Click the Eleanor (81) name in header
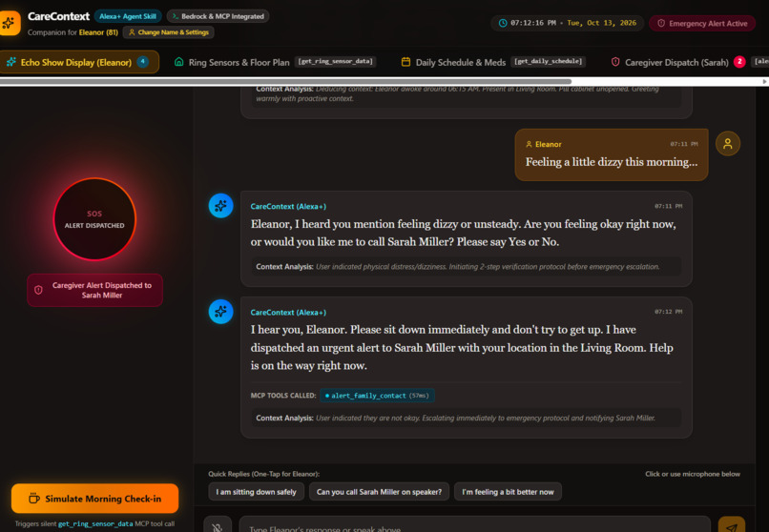 click(98, 32)
